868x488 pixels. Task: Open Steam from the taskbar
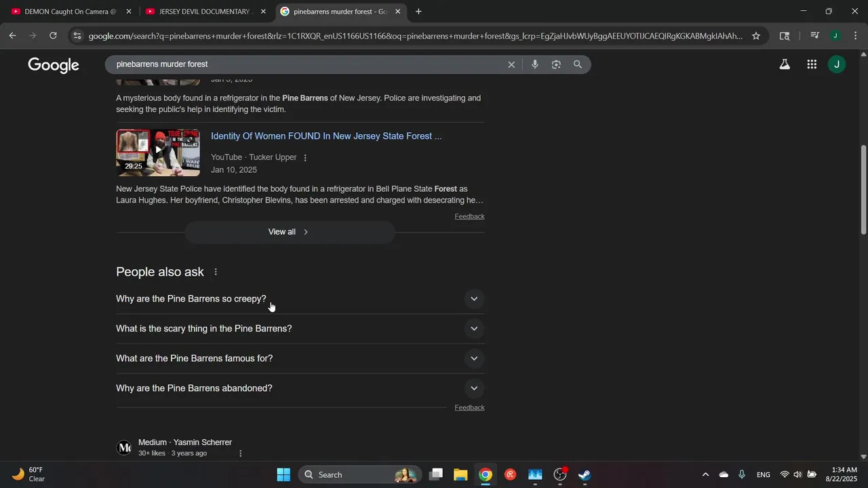pos(585,474)
